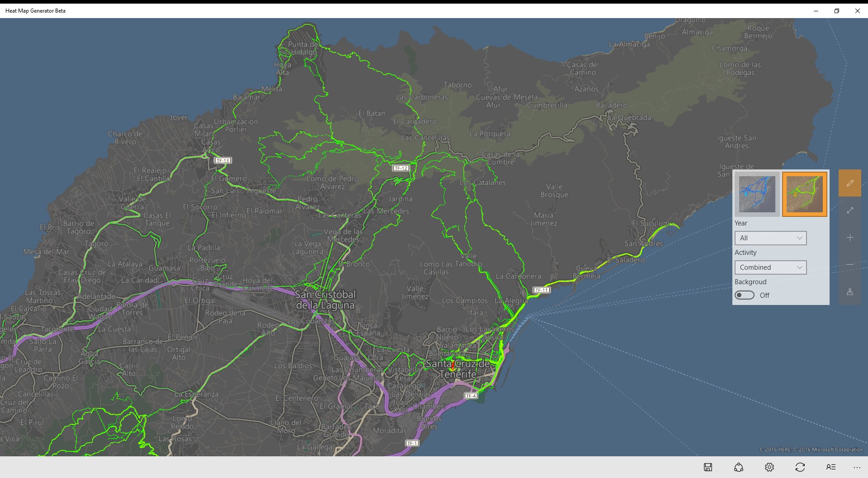Select the blue heat map style thumbnail
The image size is (868, 478).
pos(757,194)
